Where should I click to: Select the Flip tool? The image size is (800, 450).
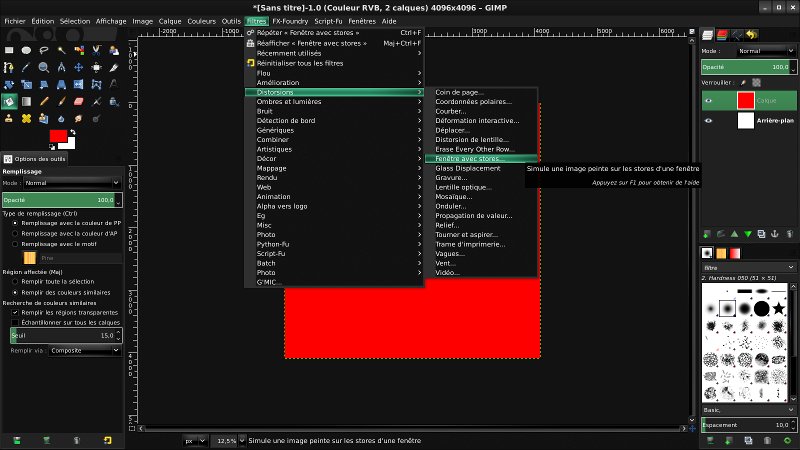(x=79, y=84)
